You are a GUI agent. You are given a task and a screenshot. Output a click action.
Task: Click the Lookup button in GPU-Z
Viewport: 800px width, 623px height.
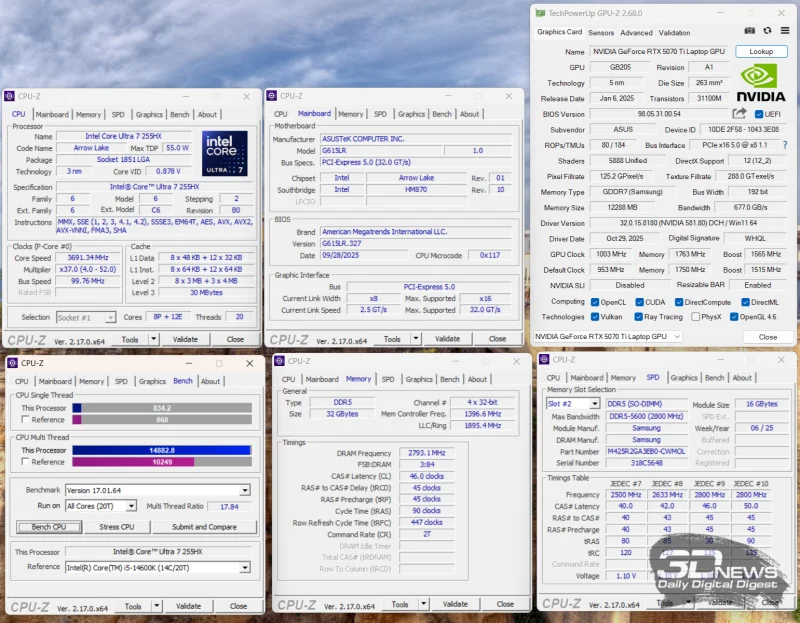point(761,51)
